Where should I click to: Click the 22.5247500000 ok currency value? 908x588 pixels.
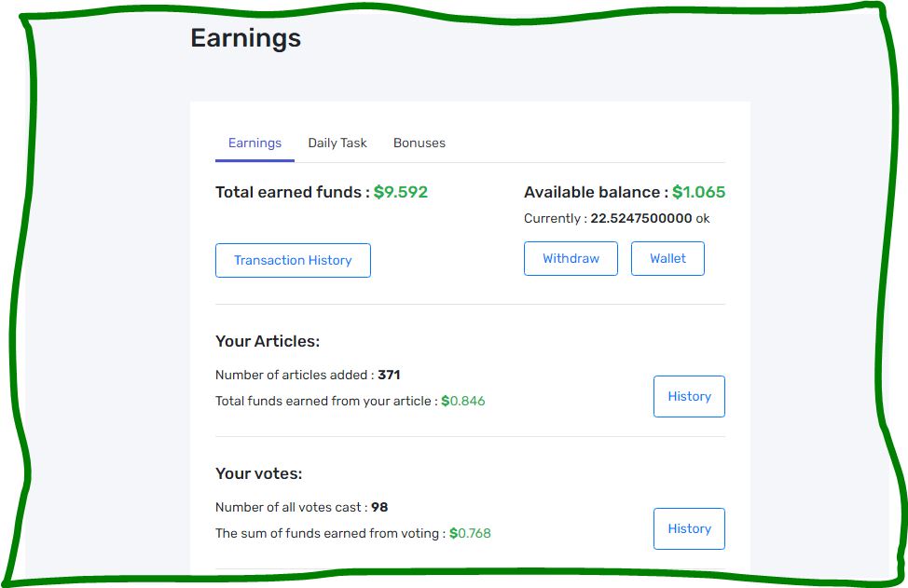[x=650, y=219]
